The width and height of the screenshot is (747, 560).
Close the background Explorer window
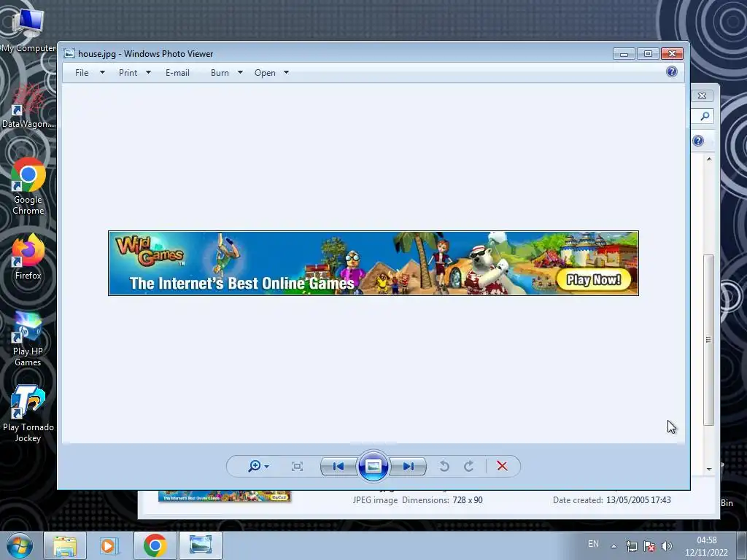tap(703, 96)
